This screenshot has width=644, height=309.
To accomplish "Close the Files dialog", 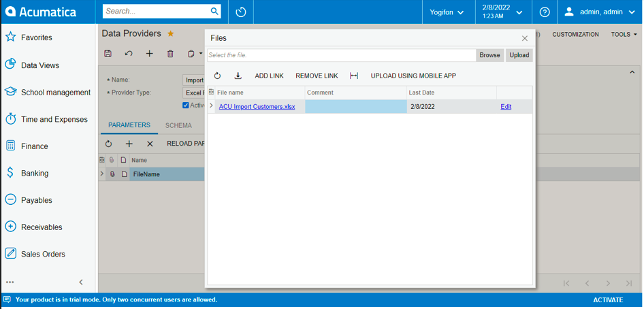I will 524,38.
